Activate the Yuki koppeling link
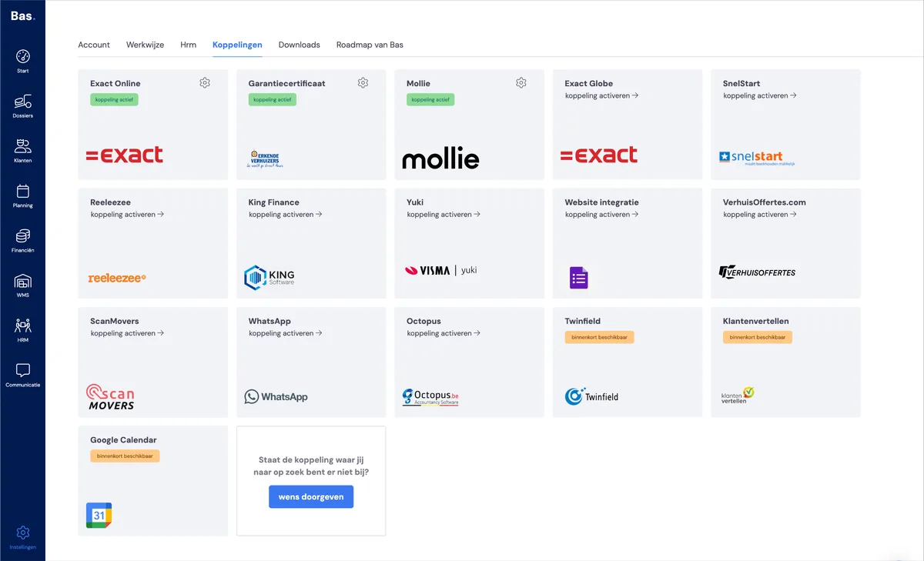 click(444, 215)
